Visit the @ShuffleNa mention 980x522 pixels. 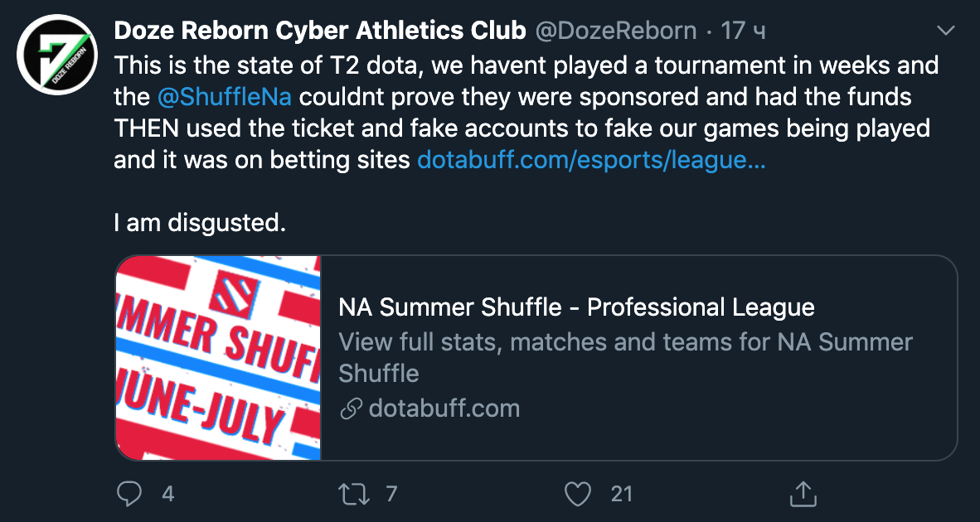pos(224,96)
